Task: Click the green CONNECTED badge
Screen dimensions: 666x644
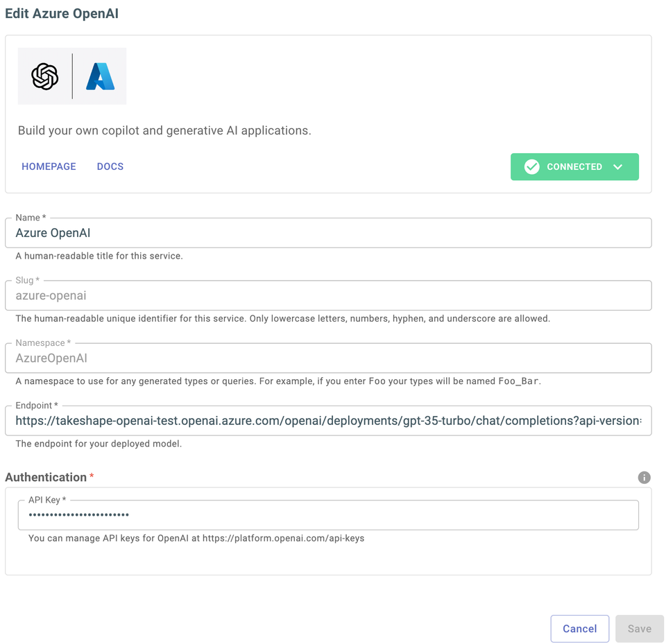Action: pyautogui.click(x=574, y=166)
